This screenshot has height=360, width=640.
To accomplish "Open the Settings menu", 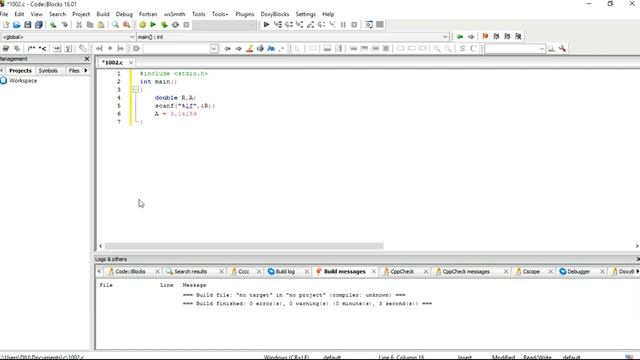I will coord(305,14).
